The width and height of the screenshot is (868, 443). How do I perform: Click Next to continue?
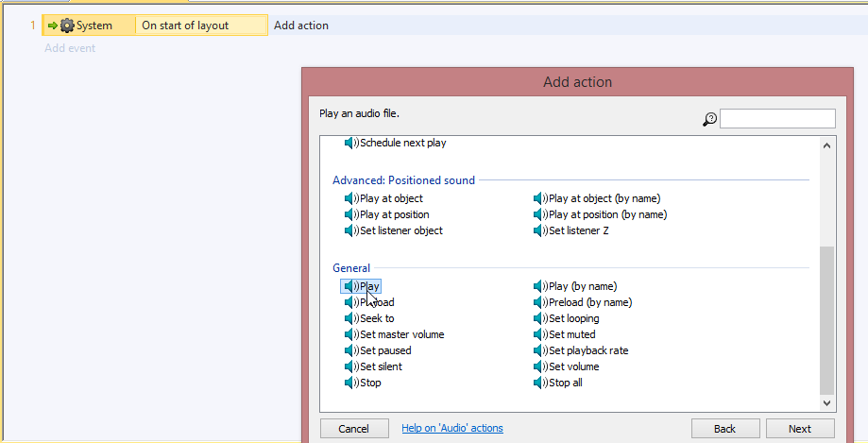(x=800, y=429)
